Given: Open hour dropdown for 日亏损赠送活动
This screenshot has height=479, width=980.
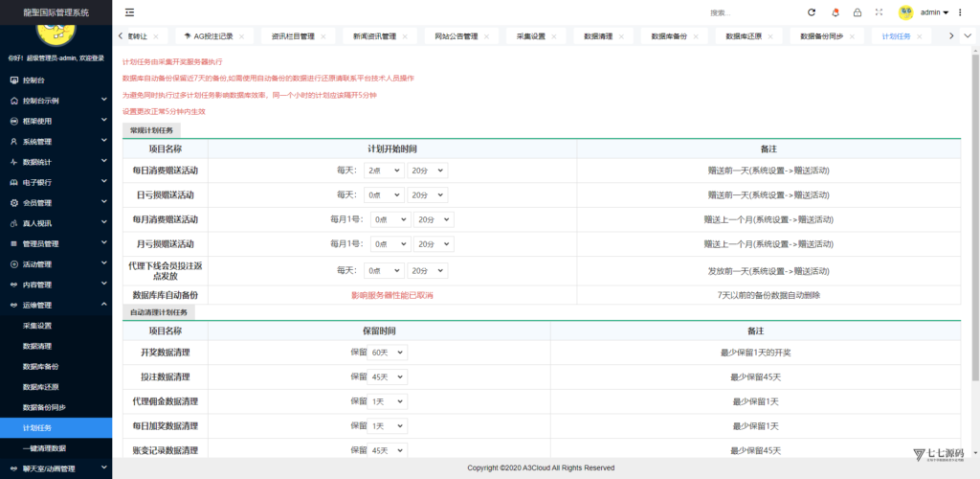Looking at the screenshot, I should tap(386, 195).
